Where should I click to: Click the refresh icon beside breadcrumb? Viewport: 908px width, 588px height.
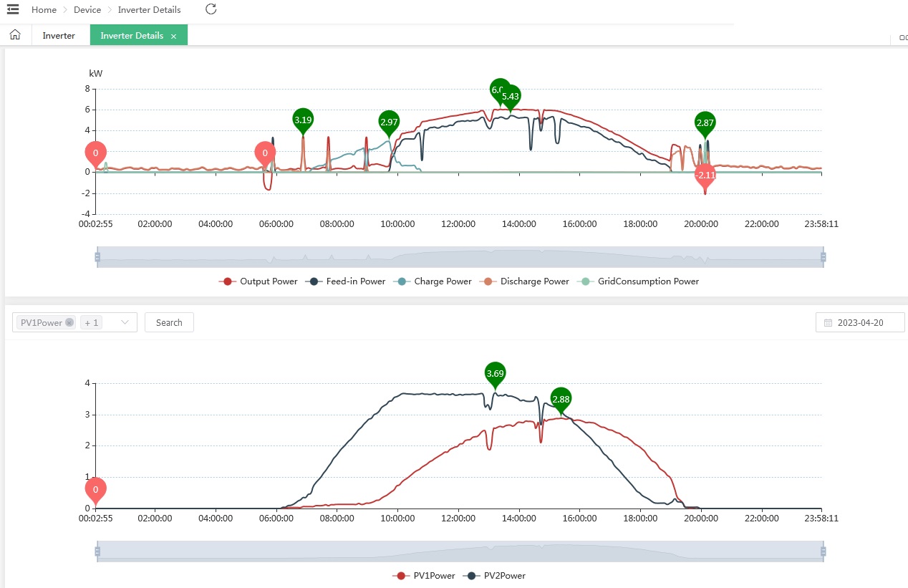[211, 9]
